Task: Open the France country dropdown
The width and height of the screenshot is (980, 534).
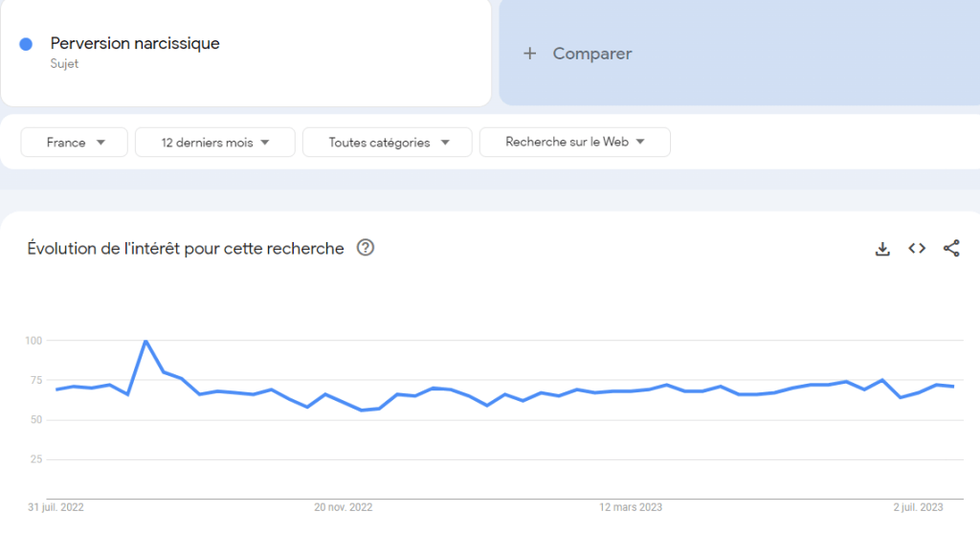Action: coord(75,143)
